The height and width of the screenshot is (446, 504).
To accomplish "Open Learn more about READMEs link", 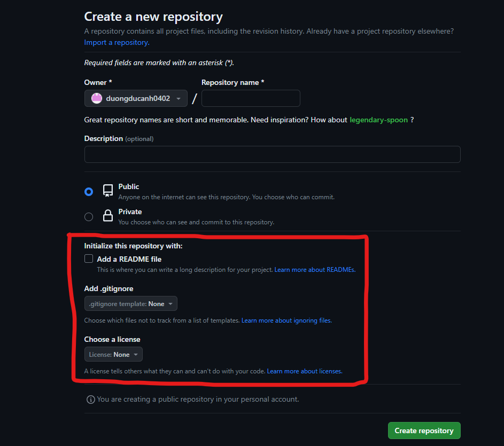I will pyautogui.click(x=315, y=270).
